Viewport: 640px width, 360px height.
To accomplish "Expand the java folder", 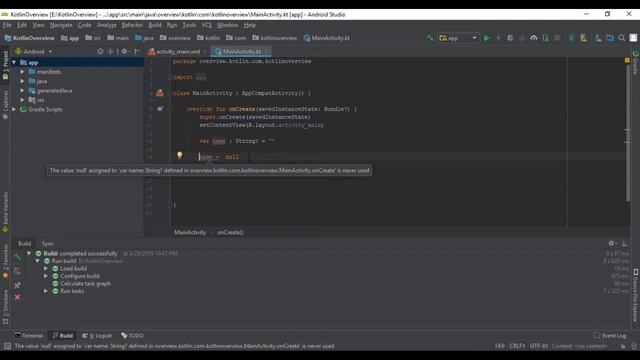I will 22,81.
